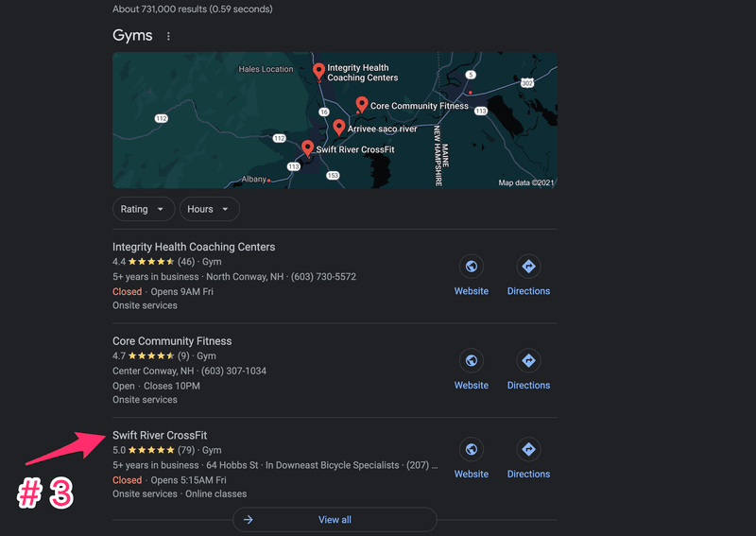Click Directions icon for Integrity Health Coaching Centers
Viewport: 756px width, 536px height.
pos(528,267)
